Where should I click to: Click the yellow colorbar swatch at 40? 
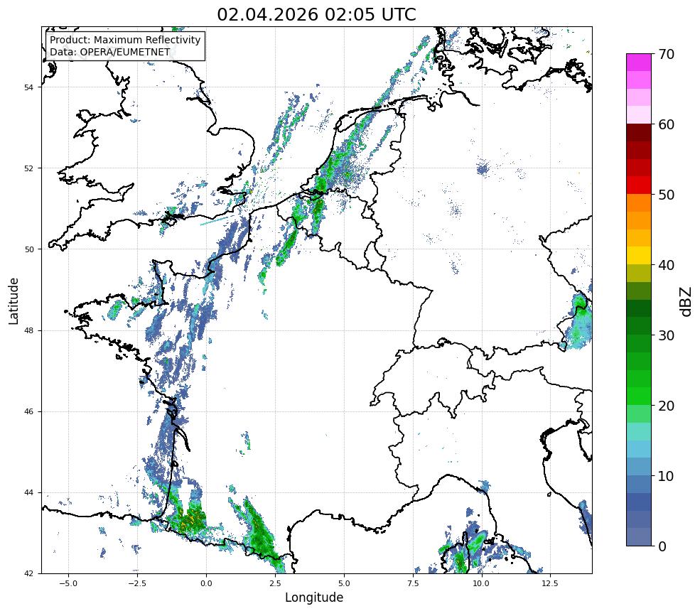point(639,256)
